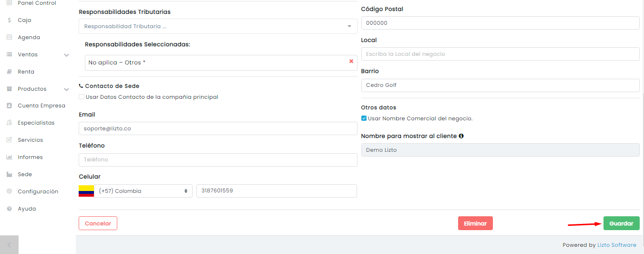Expand the Productos sidebar submenu
644x254 pixels.
(x=66, y=89)
